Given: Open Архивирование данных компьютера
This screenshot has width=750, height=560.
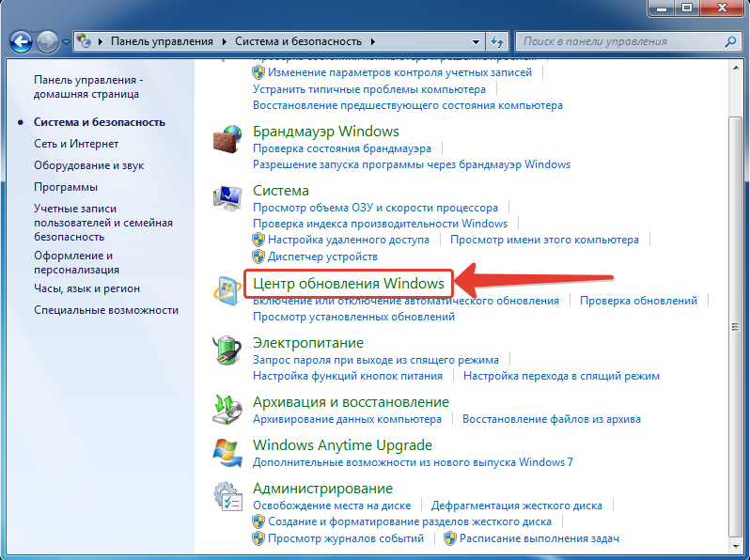Looking at the screenshot, I should (x=347, y=419).
